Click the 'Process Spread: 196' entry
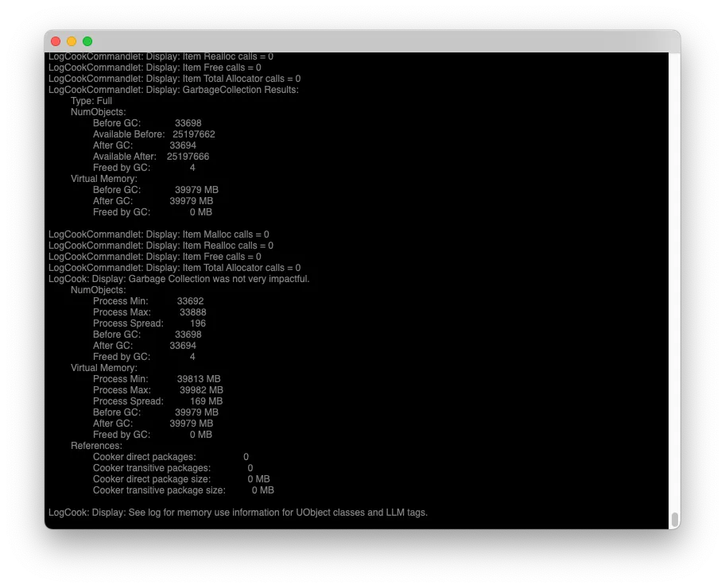Screen dimensions: 725x588 point(149,323)
